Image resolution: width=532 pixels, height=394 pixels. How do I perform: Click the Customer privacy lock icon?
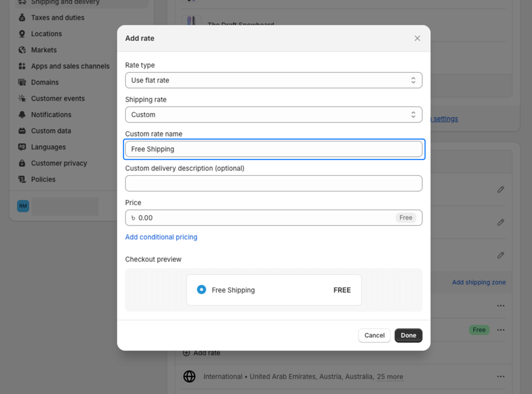(22, 163)
